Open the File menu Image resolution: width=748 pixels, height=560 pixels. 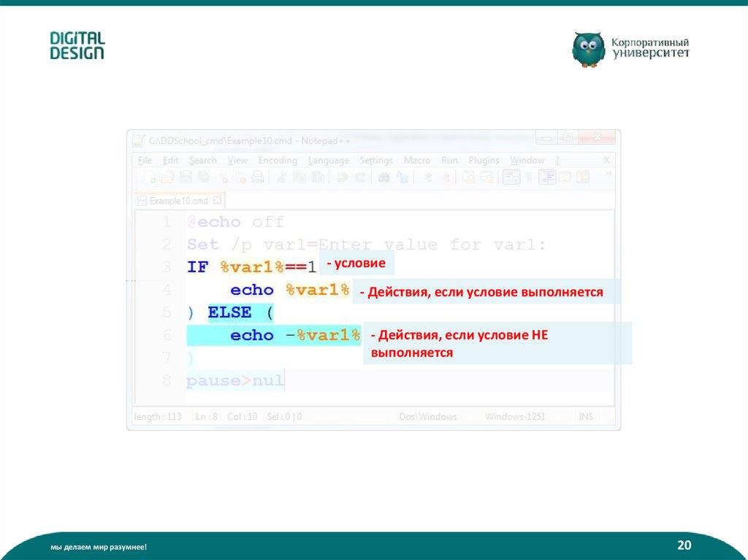[145, 161]
